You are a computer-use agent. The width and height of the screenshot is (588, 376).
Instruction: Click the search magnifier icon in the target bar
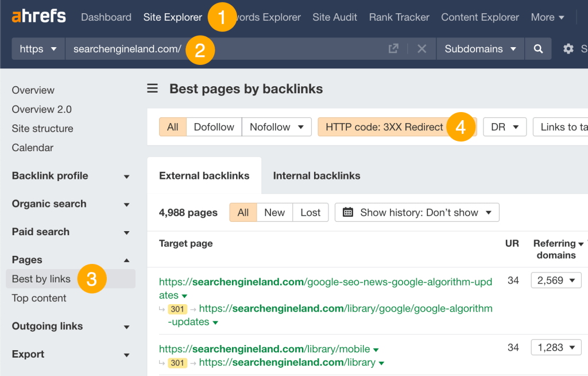click(538, 48)
